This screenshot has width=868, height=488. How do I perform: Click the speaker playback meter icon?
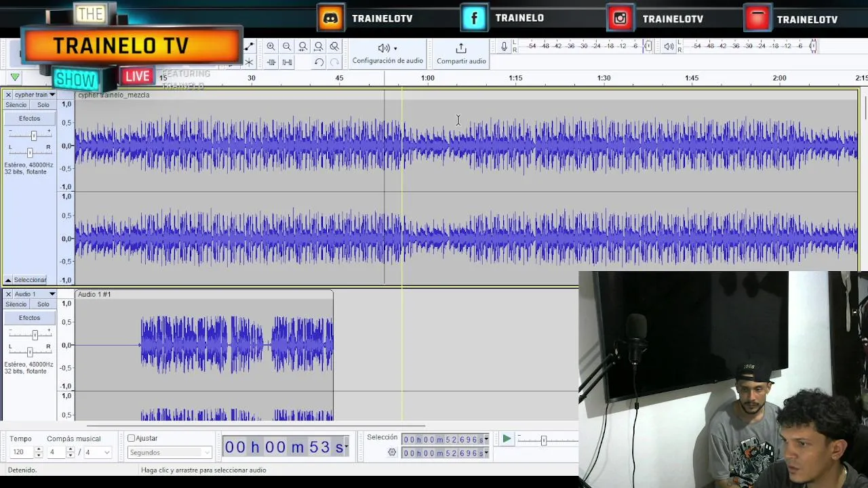point(669,46)
